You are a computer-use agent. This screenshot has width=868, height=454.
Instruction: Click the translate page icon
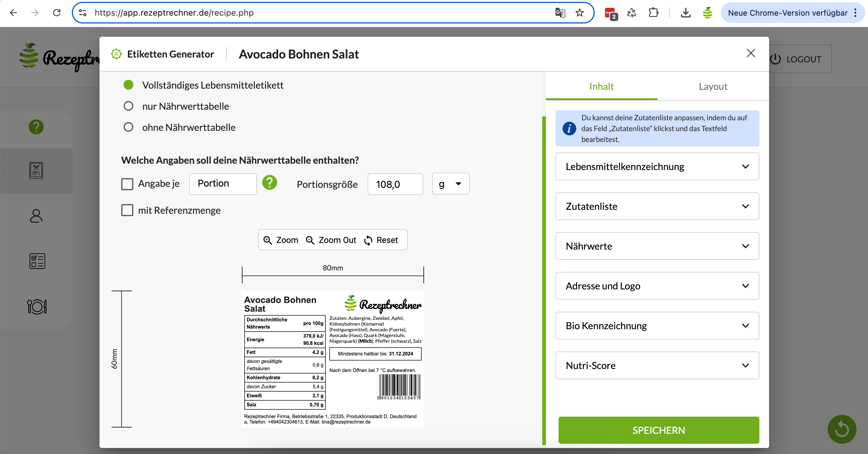560,13
